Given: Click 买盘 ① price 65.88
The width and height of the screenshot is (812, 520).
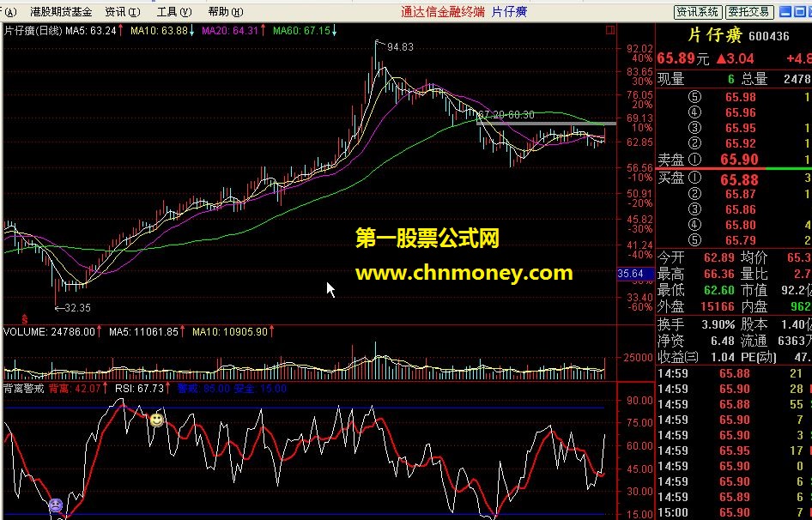Looking at the screenshot, I should click(740, 179).
